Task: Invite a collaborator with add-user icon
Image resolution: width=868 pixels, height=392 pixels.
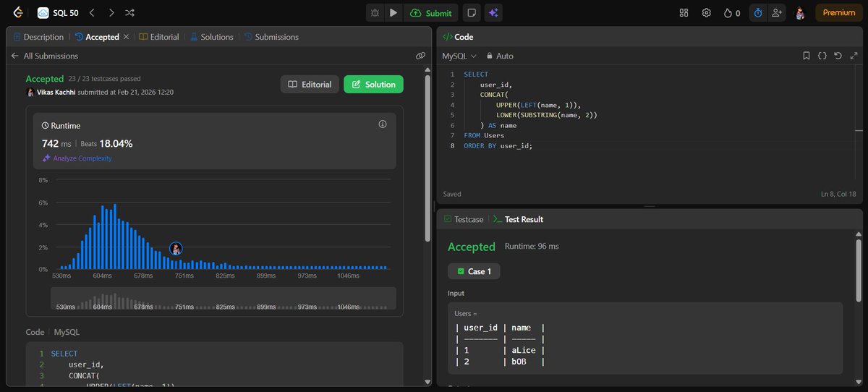Action: click(777, 12)
